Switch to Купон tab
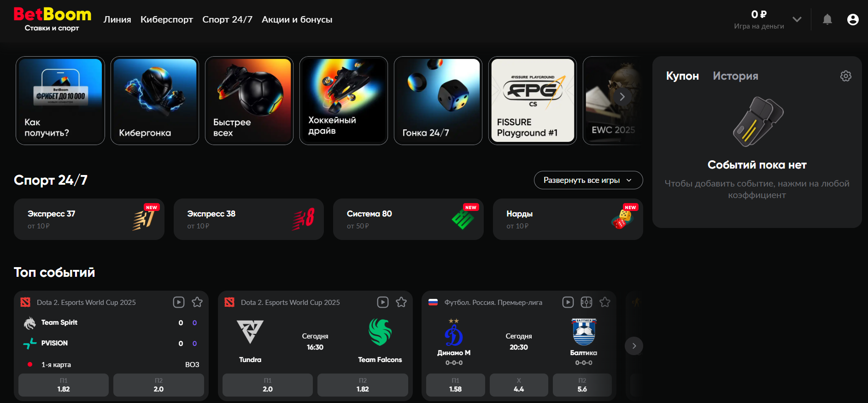 click(682, 76)
